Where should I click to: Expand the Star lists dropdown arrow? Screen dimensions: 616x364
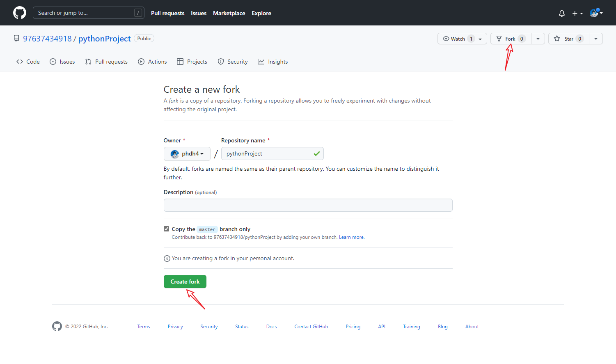click(x=596, y=39)
